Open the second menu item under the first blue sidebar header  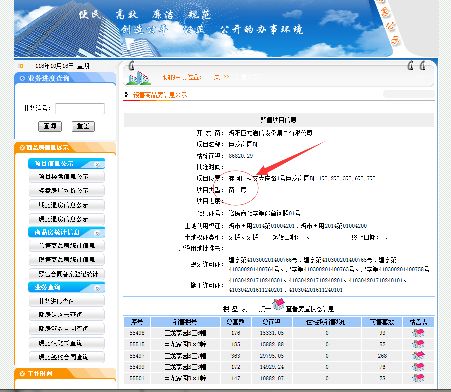pyautogui.click(x=67, y=191)
